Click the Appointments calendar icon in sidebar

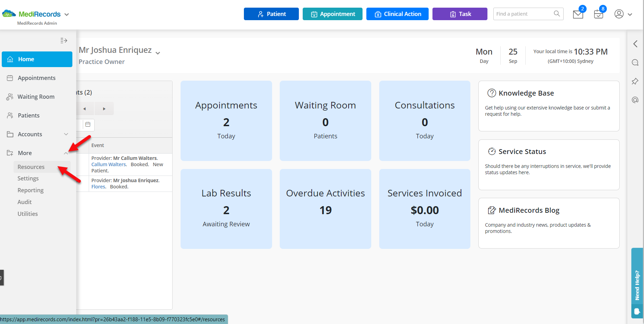point(10,78)
